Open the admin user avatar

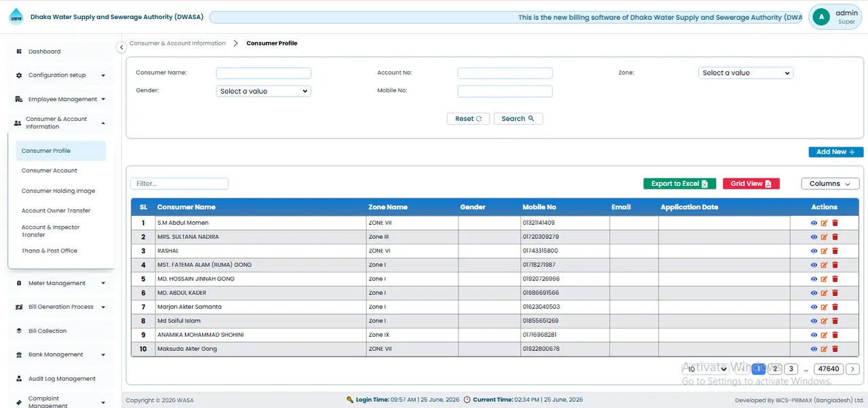[821, 17]
